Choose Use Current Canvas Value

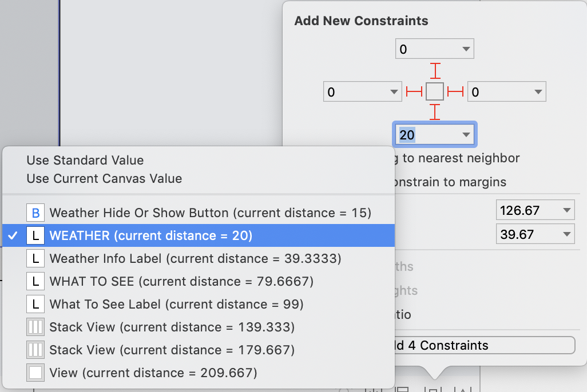tap(104, 179)
